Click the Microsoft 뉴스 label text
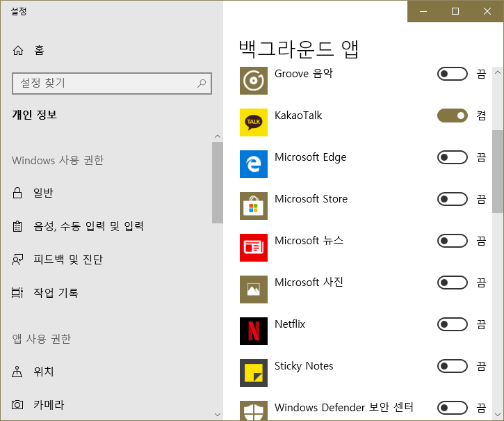This screenshot has height=421, width=504. [x=309, y=241]
